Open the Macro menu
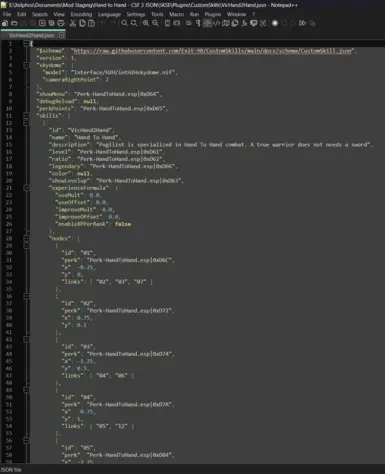 [x=176, y=14]
